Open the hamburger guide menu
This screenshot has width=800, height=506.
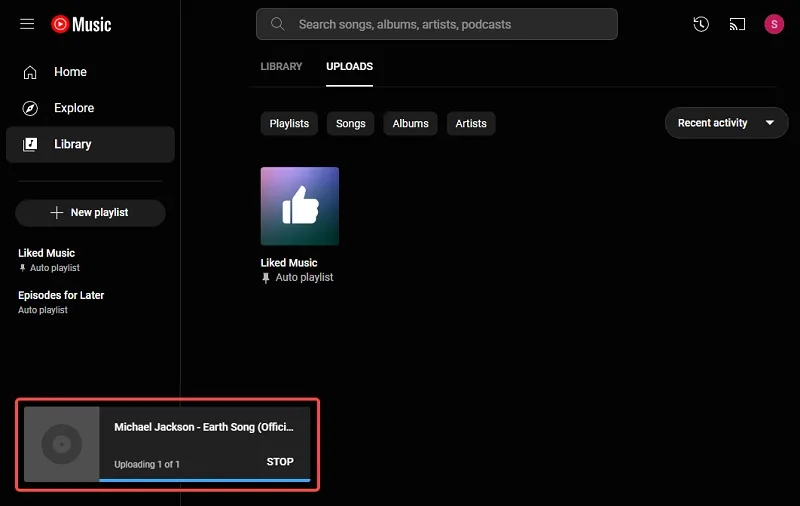pos(27,24)
